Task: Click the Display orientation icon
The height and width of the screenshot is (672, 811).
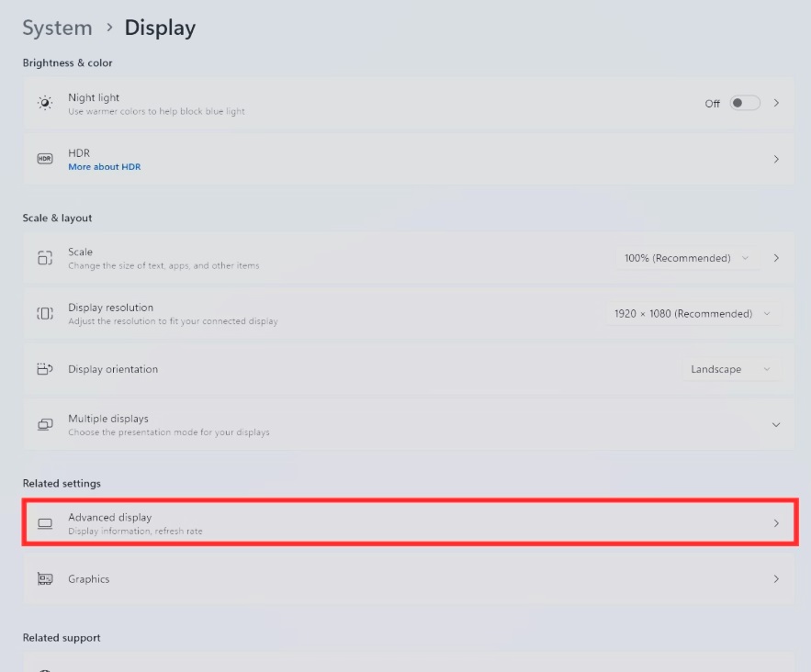Action: pyautogui.click(x=43, y=369)
